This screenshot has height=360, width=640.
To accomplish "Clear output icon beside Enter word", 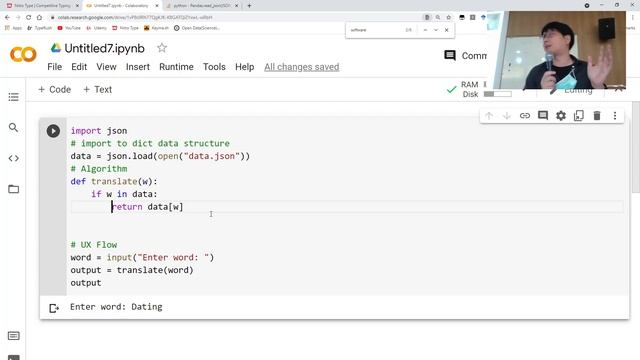I will coord(54,308).
